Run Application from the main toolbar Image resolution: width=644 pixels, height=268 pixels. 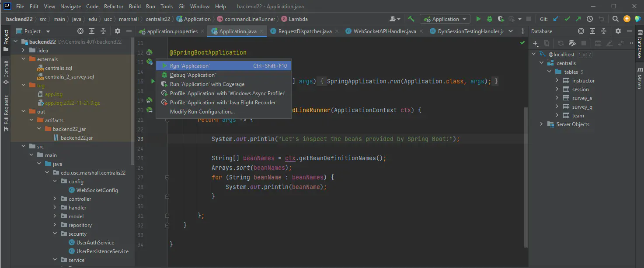pos(478,19)
